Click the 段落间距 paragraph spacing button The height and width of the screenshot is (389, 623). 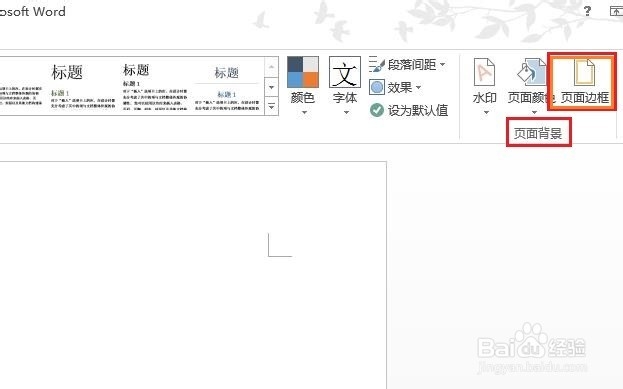click(407, 64)
